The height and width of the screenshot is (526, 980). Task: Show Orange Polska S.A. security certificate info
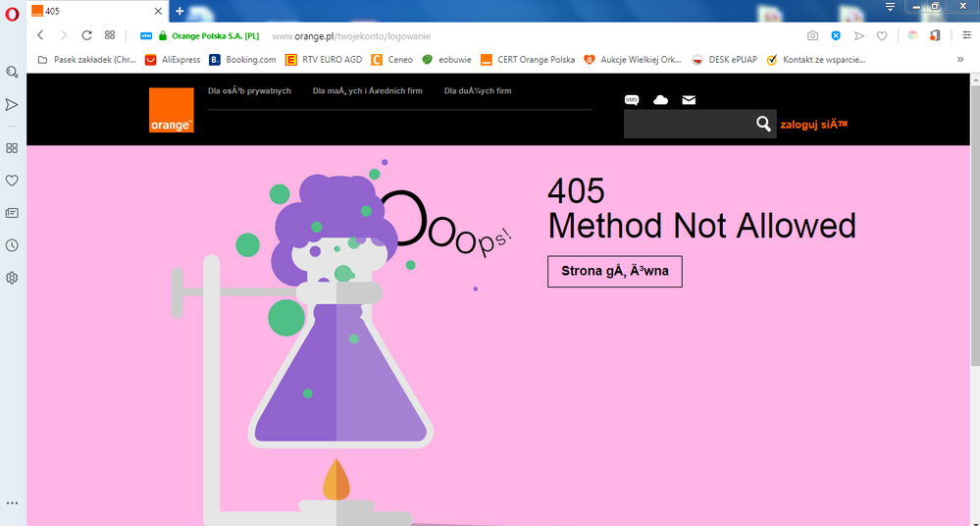coord(209,36)
